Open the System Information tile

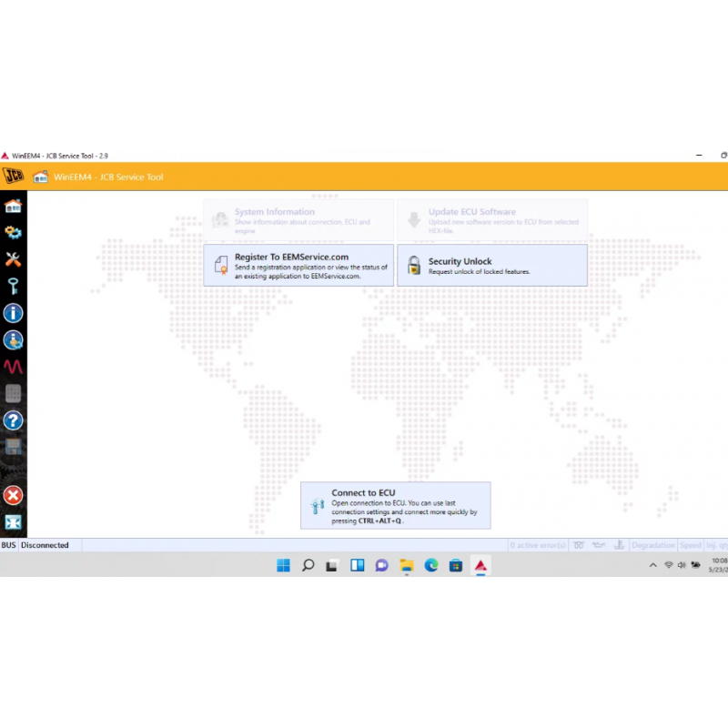pyautogui.click(x=298, y=220)
